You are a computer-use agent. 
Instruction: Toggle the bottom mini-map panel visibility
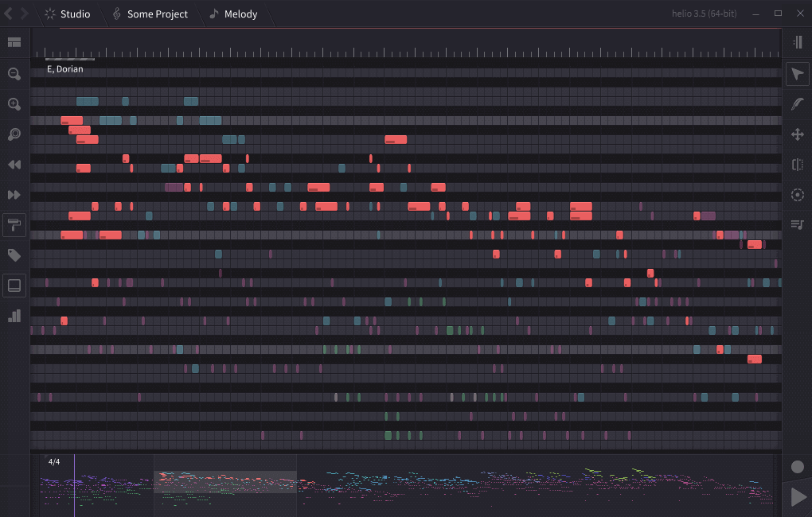(14, 285)
